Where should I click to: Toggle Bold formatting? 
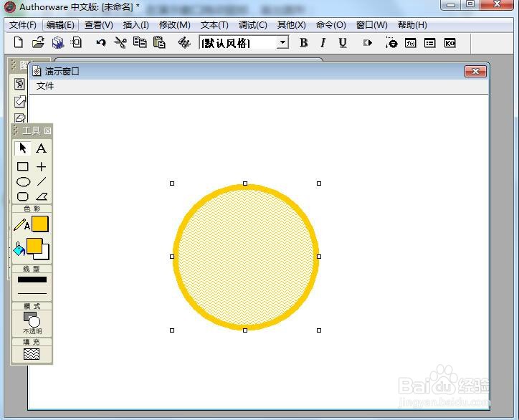[x=303, y=43]
